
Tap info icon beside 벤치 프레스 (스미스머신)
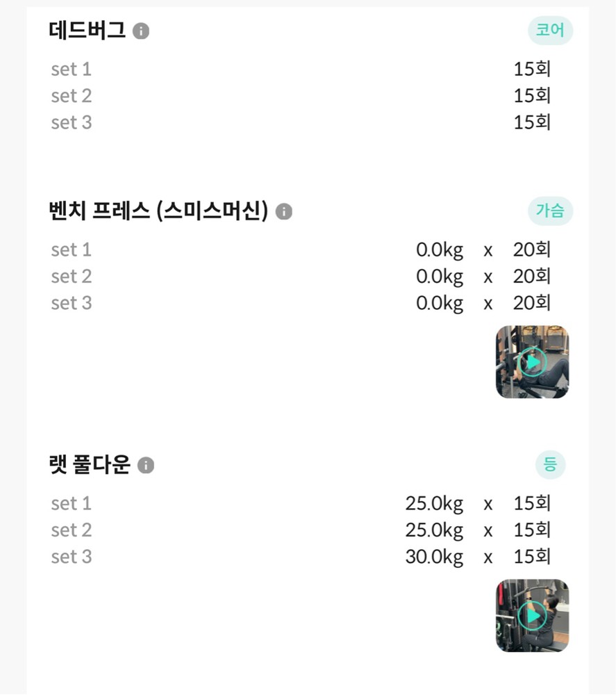click(x=284, y=212)
